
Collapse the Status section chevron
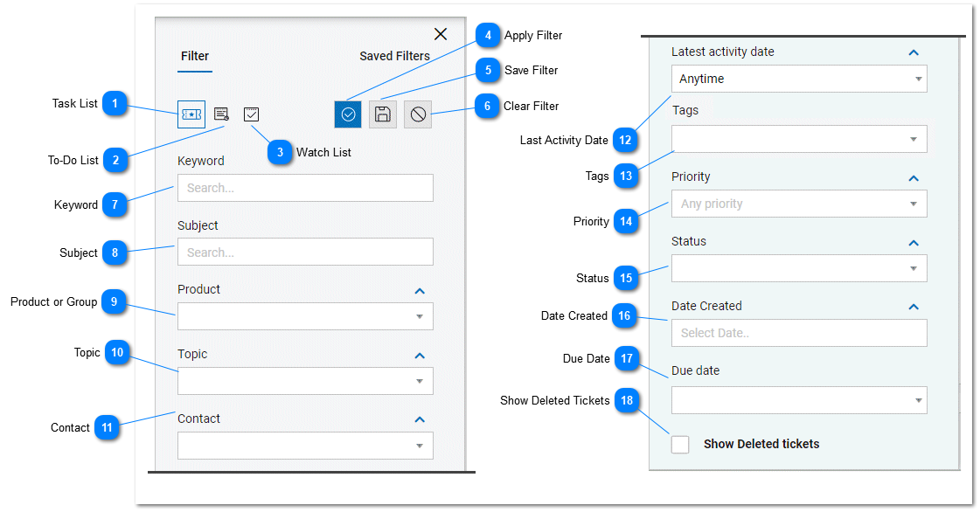914,243
